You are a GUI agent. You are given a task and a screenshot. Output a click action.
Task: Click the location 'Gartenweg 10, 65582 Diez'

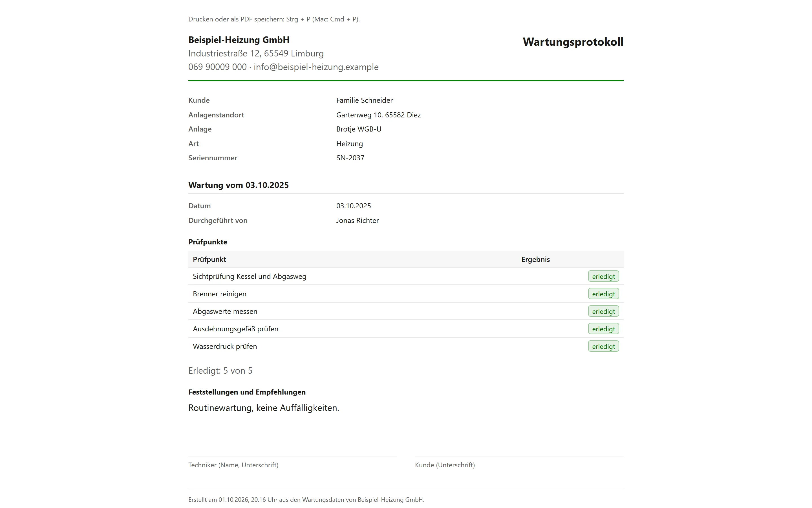(x=378, y=115)
